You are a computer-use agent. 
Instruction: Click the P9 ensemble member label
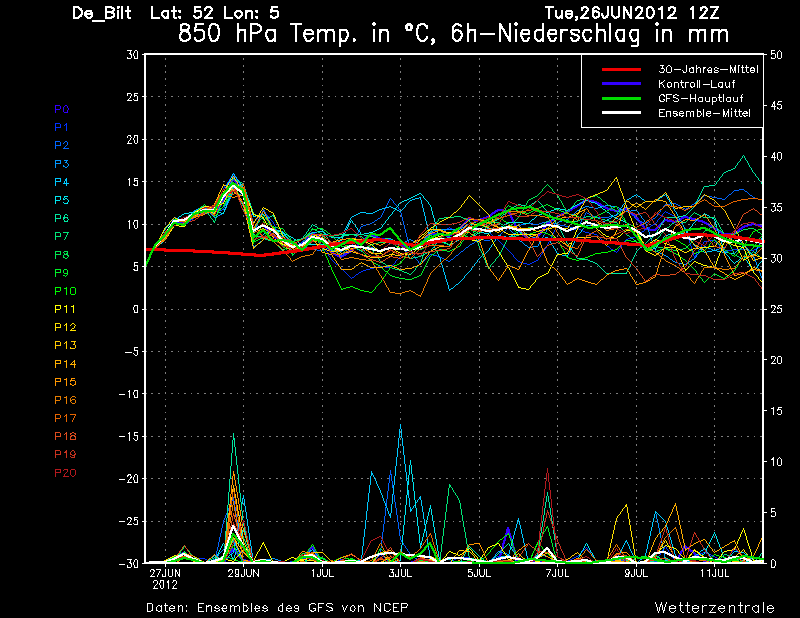coord(62,273)
